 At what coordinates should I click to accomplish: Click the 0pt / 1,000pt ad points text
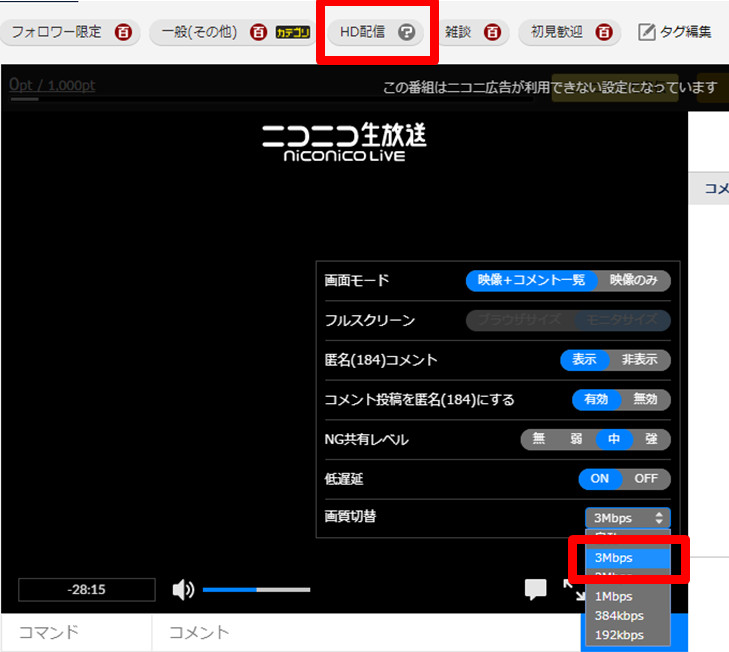tap(52, 85)
